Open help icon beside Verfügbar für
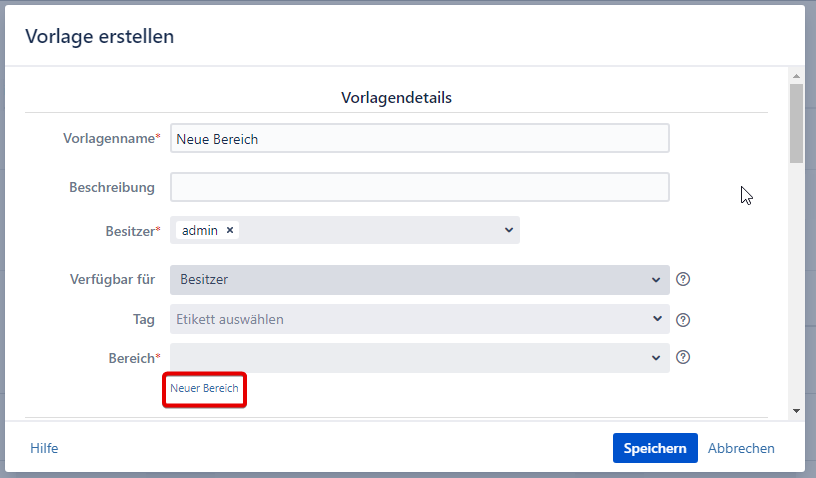The height and width of the screenshot is (478, 816). (684, 279)
